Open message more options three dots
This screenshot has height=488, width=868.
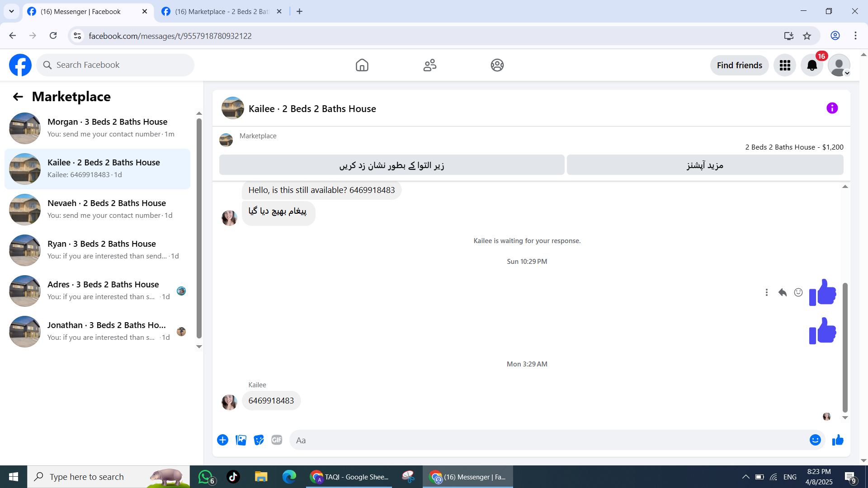[x=766, y=292]
